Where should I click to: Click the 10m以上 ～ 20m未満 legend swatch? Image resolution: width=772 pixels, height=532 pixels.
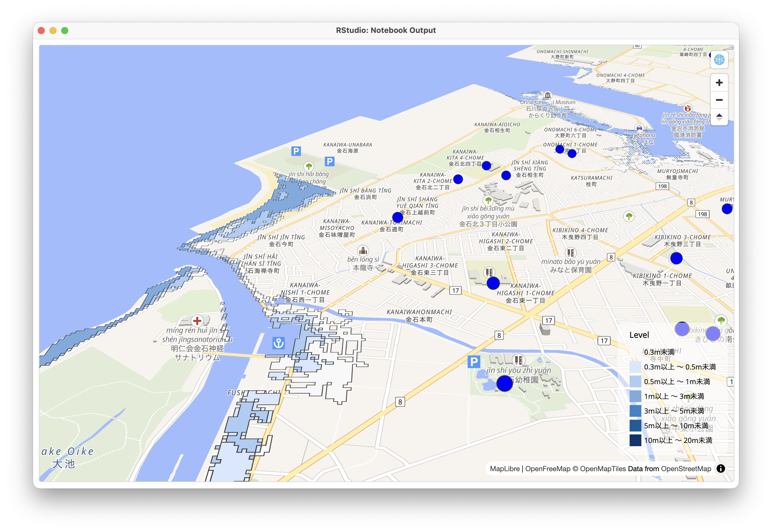click(x=635, y=440)
